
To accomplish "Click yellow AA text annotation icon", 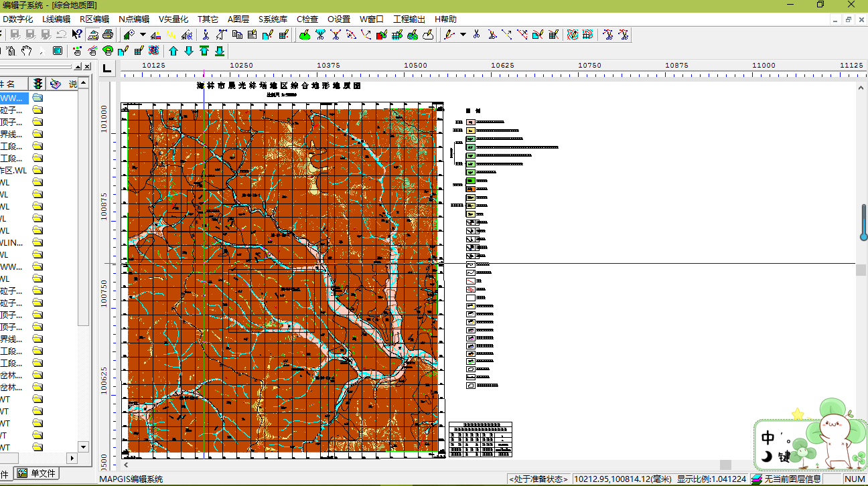I will 171,34.
